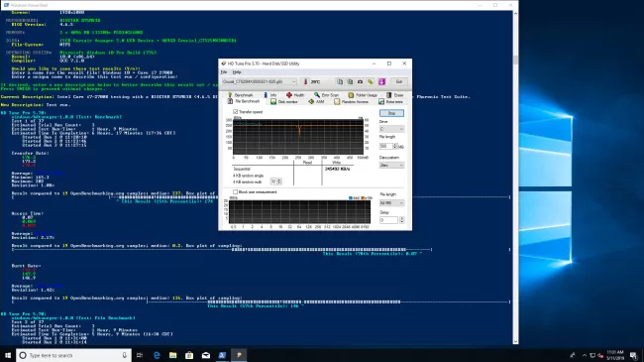
Task: Open Microsoft Store from the taskbar
Action: 189,355
